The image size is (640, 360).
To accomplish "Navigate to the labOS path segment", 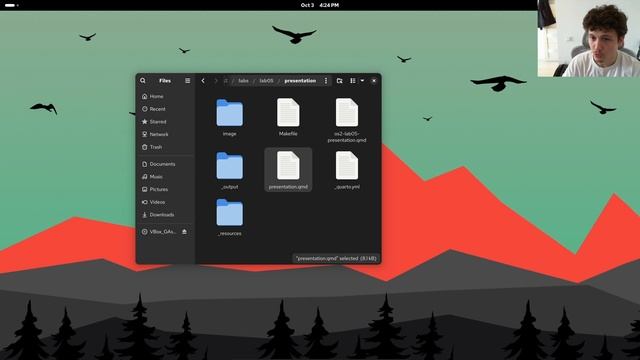I will point(267,81).
